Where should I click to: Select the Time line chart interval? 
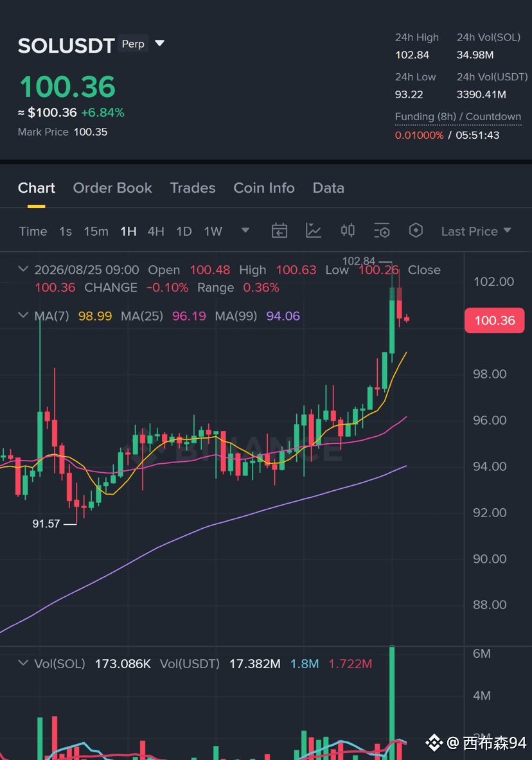[33, 231]
